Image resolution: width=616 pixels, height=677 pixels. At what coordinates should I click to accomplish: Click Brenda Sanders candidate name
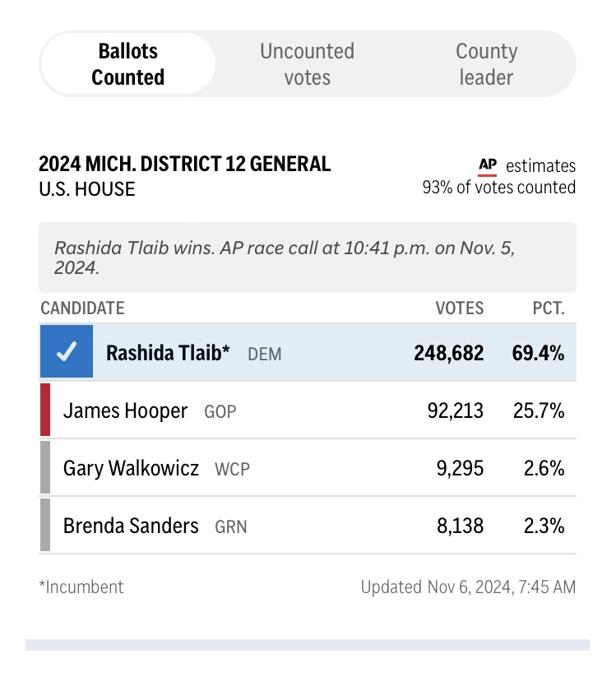click(131, 526)
